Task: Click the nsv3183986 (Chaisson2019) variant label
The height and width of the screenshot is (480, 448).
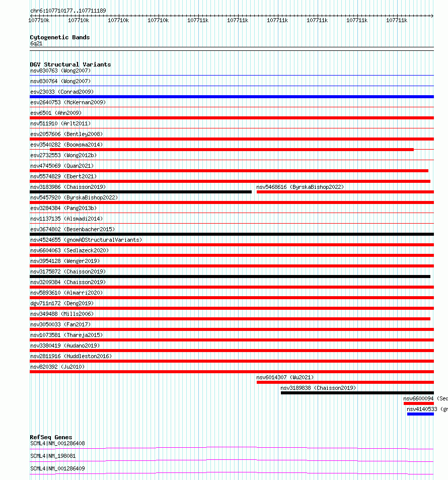Action: coord(68,187)
